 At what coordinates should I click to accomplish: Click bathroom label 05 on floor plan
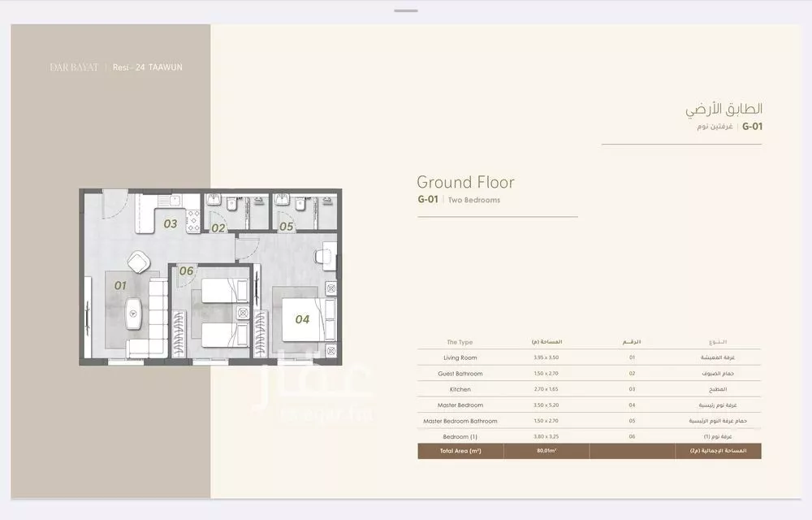(286, 227)
